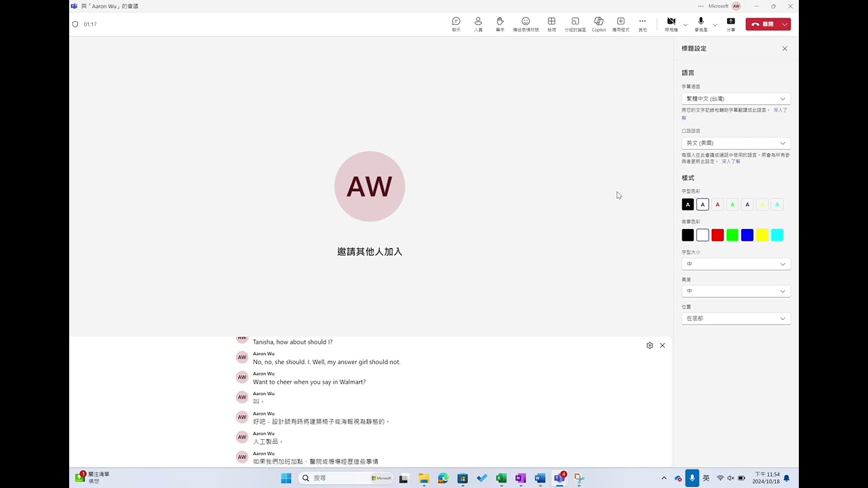This screenshot has width=868, height=488.
Task: Open Snipping Tool from the taskbar
Action: point(579,478)
